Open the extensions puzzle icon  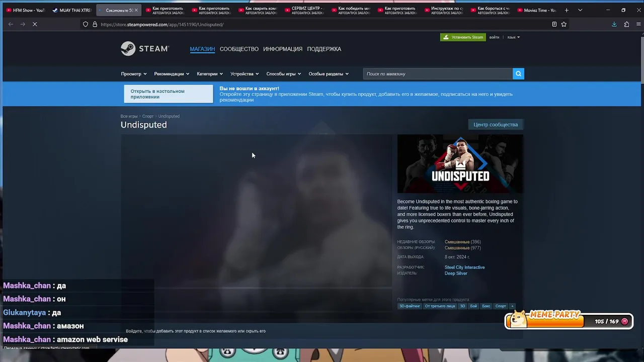pyautogui.click(x=626, y=24)
